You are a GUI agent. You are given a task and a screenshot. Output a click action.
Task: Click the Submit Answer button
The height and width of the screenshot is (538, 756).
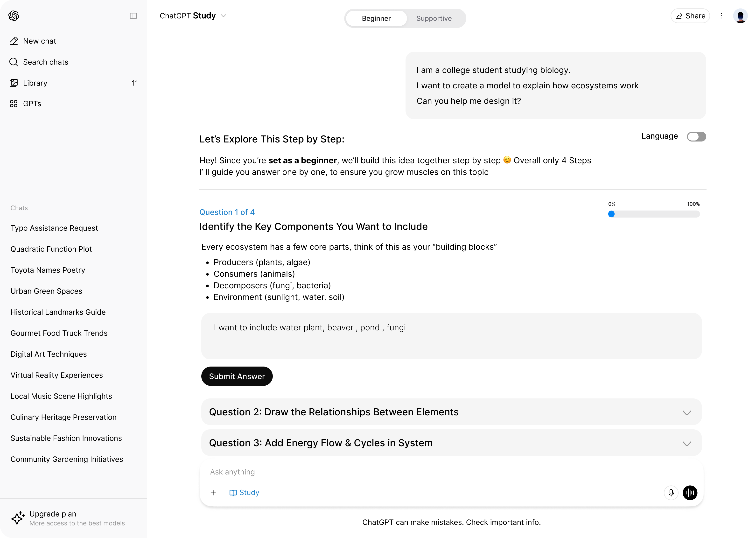point(237,376)
